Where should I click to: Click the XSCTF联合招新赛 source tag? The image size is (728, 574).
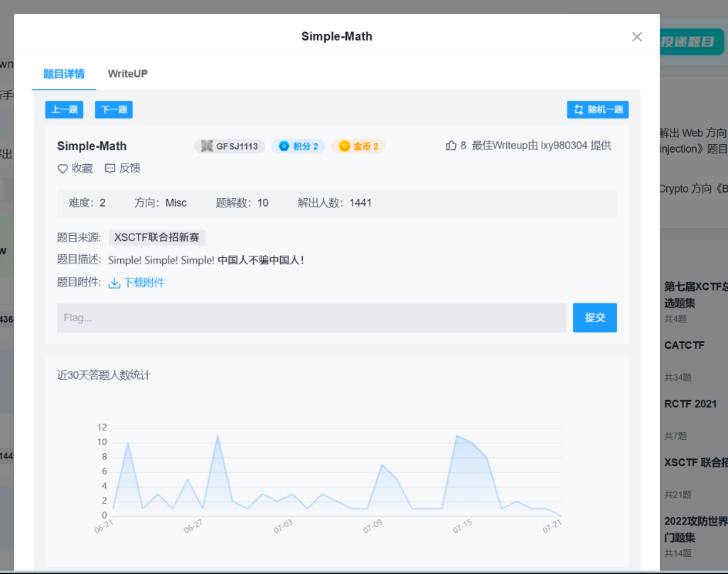pyautogui.click(x=157, y=238)
